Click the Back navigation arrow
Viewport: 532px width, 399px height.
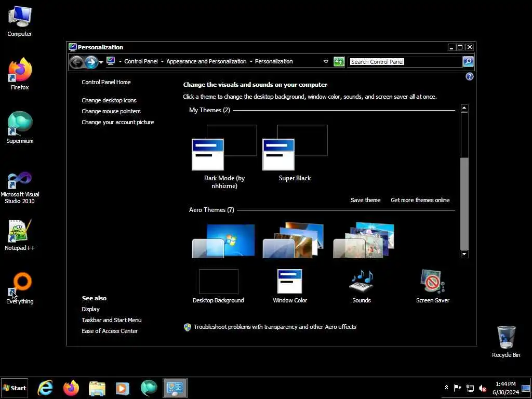[x=77, y=62]
